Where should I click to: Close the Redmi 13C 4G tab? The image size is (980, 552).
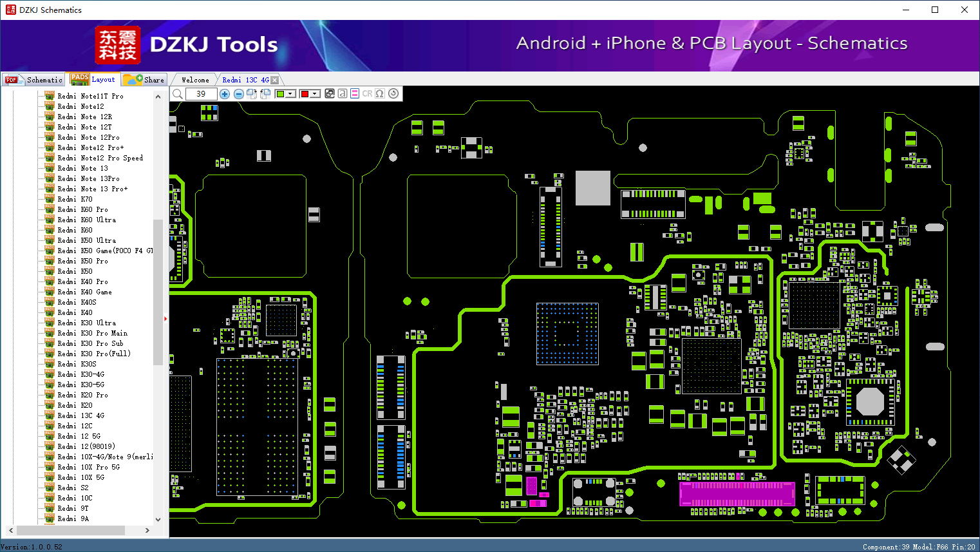point(275,80)
